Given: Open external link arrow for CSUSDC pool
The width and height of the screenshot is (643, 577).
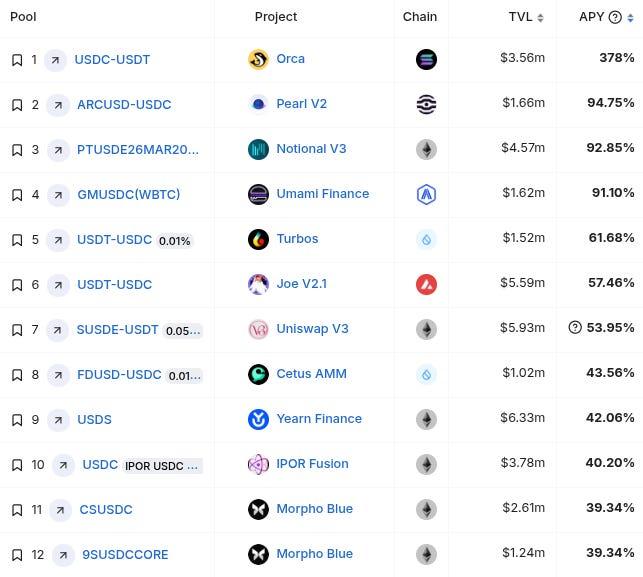Looking at the screenshot, I should tap(60, 510).
